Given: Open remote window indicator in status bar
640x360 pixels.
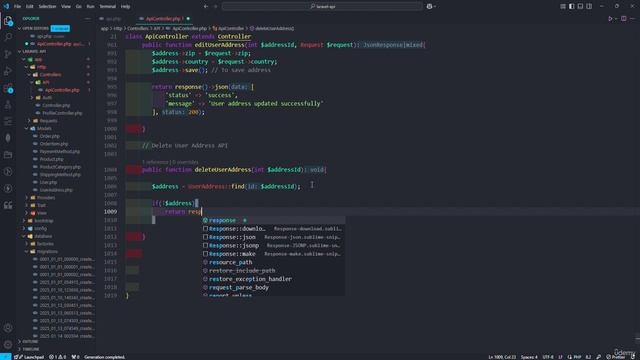Looking at the screenshot, I should point(5,357).
